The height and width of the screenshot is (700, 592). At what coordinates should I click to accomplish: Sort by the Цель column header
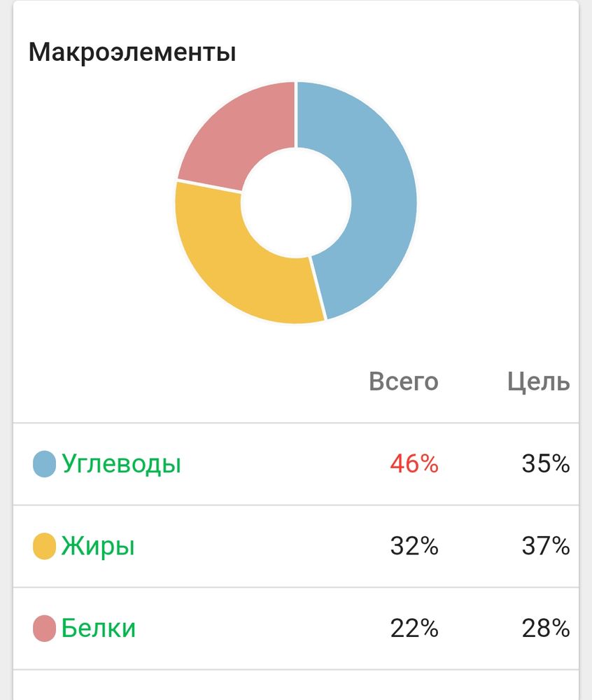pyautogui.click(x=539, y=382)
